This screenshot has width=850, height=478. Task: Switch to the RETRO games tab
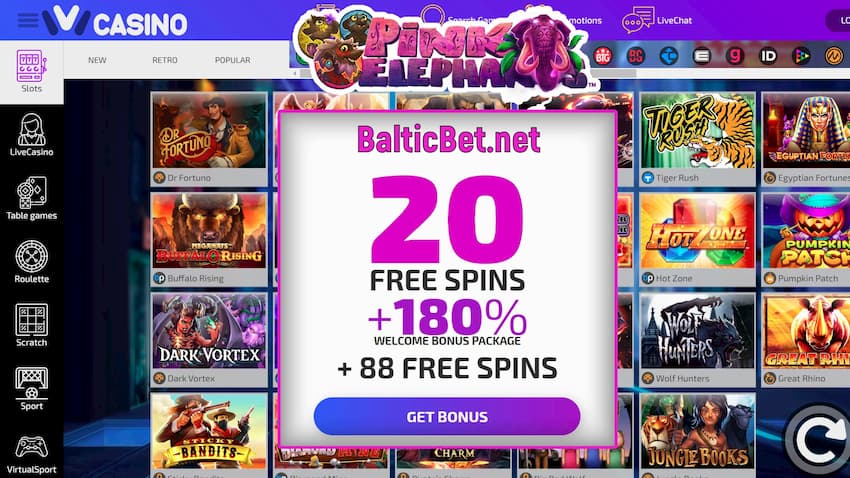click(x=165, y=60)
